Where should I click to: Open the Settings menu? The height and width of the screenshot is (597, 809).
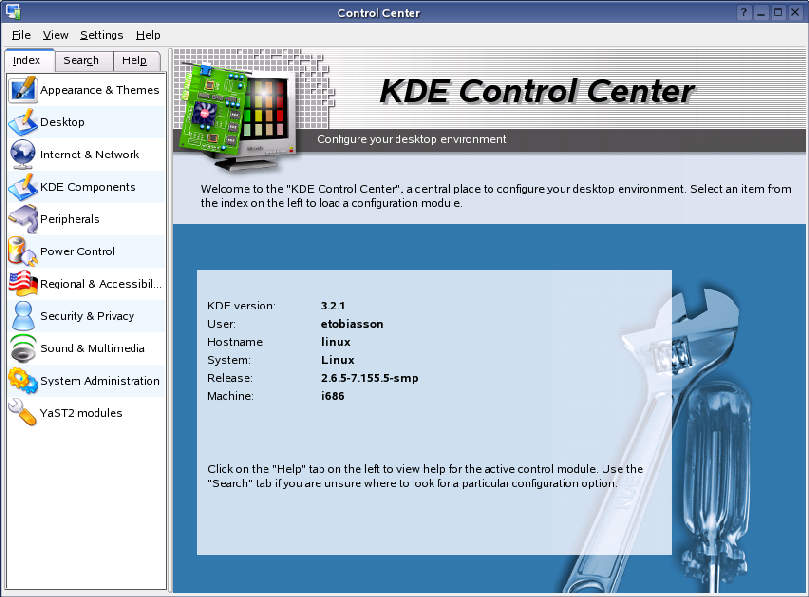pyautogui.click(x=102, y=35)
